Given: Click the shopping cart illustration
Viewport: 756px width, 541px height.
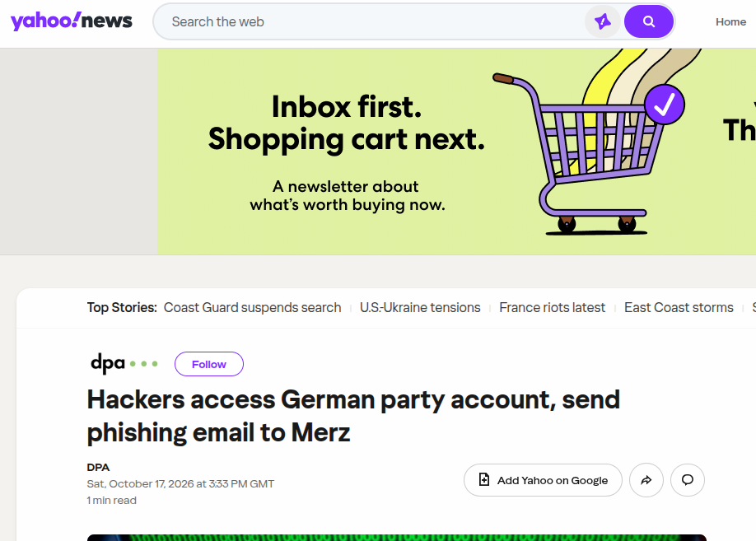Looking at the screenshot, I should point(588,154).
